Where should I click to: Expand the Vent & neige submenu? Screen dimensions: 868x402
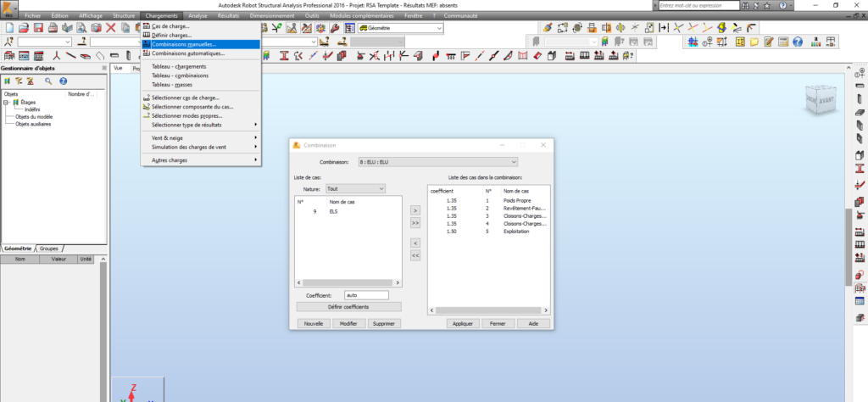point(200,137)
